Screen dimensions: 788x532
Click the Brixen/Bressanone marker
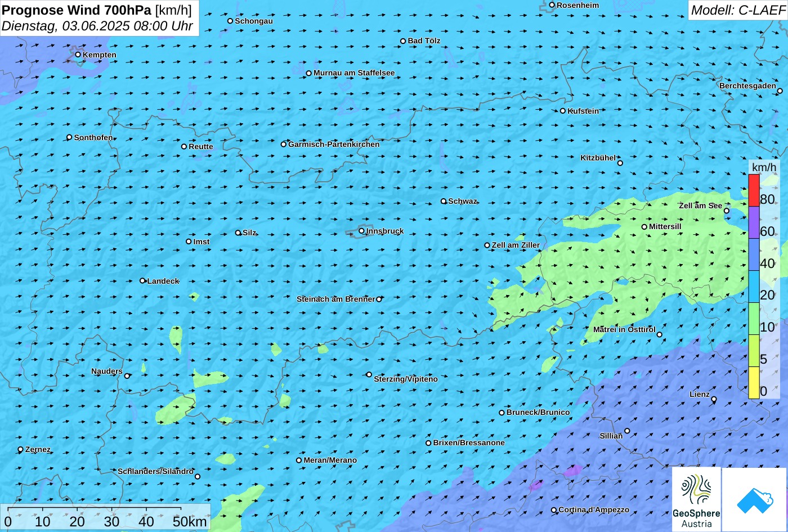coord(428,443)
